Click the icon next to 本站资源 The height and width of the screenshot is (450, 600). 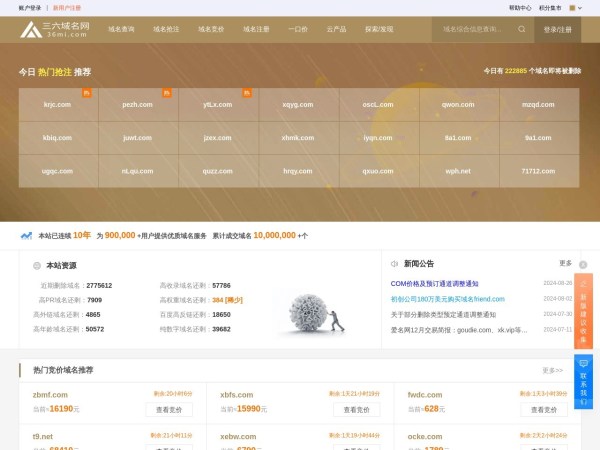coord(37,266)
